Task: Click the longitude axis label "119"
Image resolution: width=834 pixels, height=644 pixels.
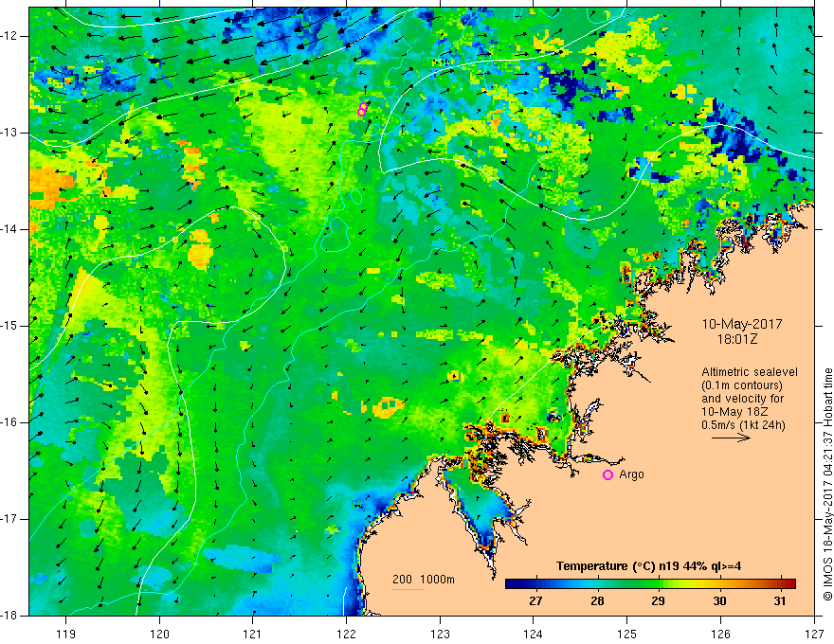Action: pyautogui.click(x=66, y=634)
